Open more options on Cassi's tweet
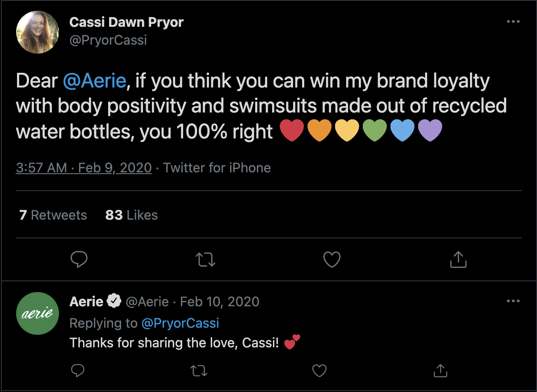This screenshot has height=392, width=537. (x=513, y=22)
